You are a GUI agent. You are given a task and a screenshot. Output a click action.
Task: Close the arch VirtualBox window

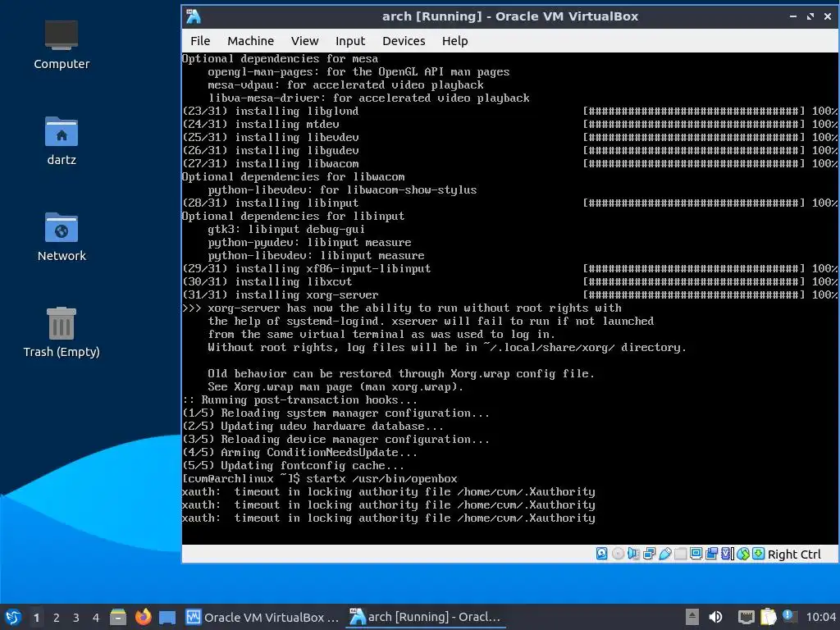(827, 16)
